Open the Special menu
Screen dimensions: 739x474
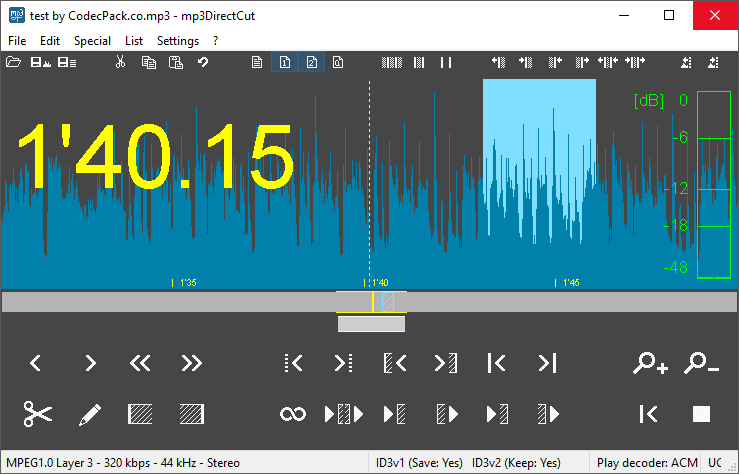(92, 41)
